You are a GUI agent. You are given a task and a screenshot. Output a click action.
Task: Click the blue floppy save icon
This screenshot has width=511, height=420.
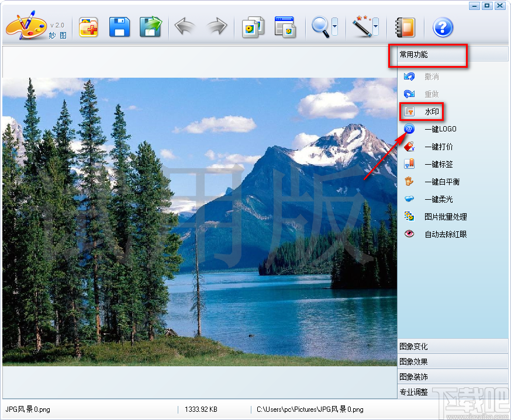[119, 27]
